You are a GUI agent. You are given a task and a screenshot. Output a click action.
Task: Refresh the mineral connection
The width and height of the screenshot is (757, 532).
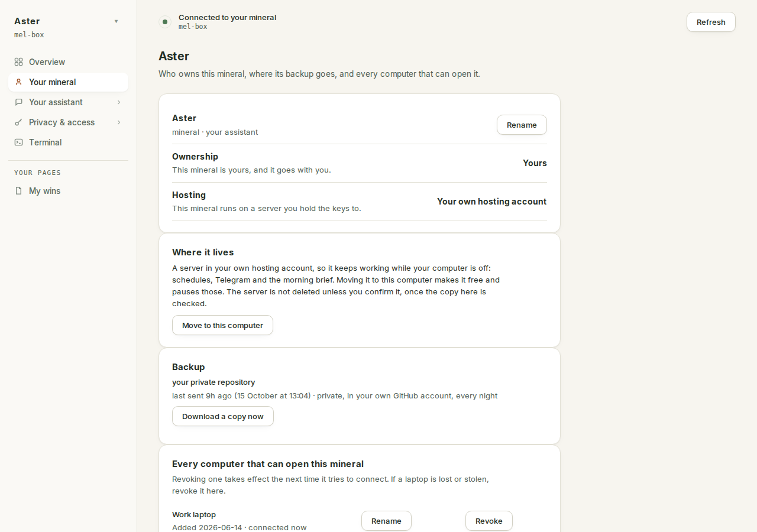(x=711, y=22)
